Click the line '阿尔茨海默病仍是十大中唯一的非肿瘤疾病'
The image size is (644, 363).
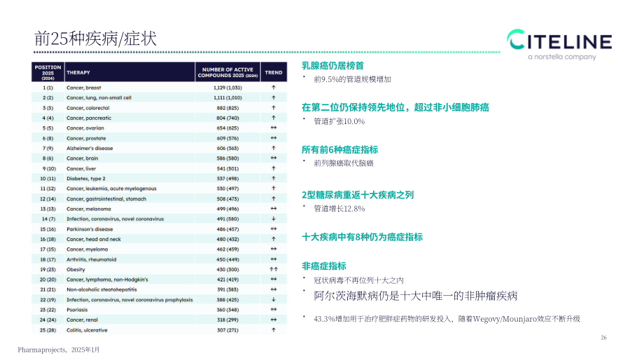point(416,296)
